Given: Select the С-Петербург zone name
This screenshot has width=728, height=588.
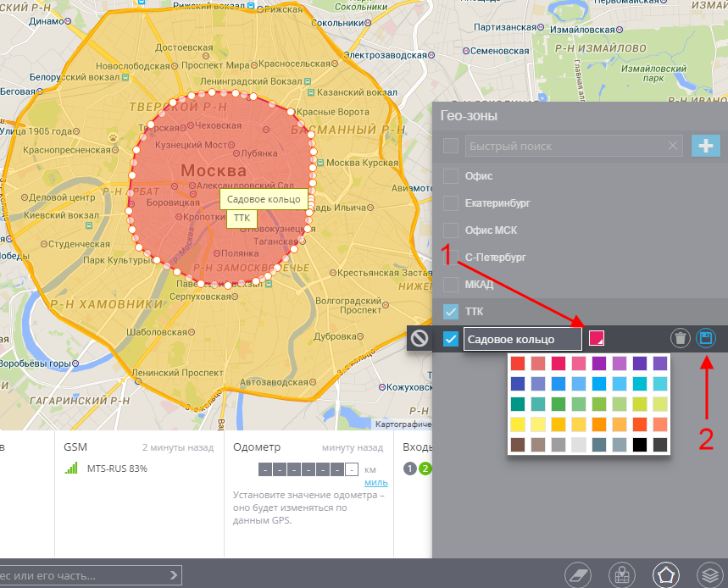Looking at the screenshot, I should point(496,257).
